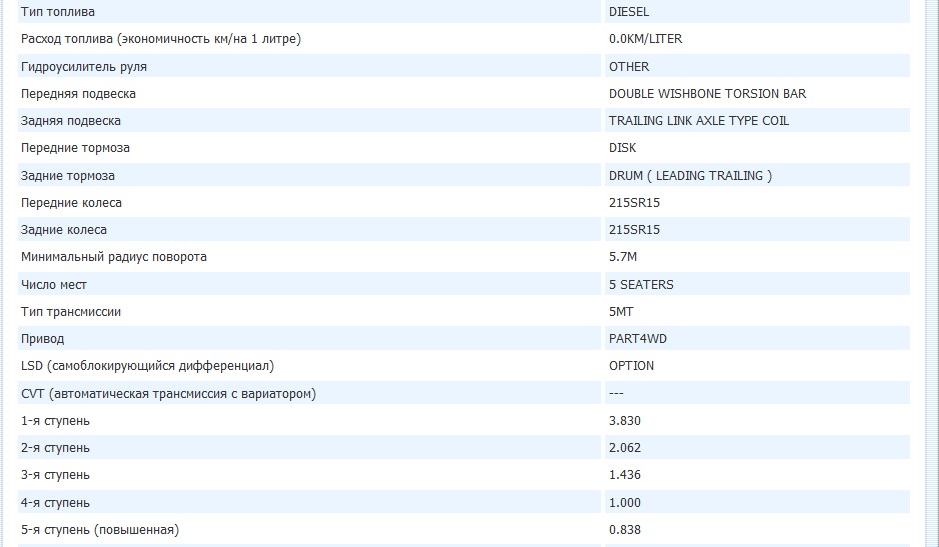Click the DISK front brakes value

(622, 148)
